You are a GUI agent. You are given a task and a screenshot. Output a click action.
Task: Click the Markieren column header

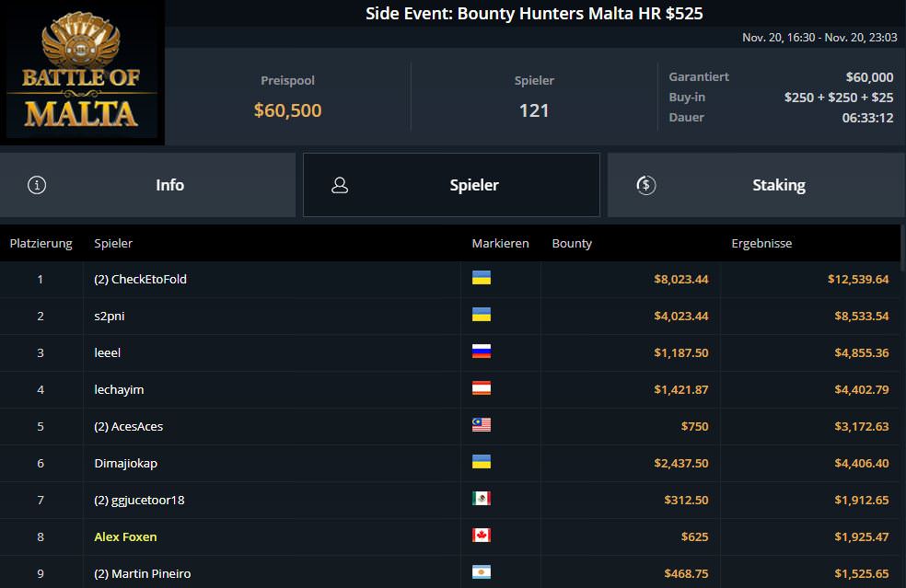coord(500,244)
